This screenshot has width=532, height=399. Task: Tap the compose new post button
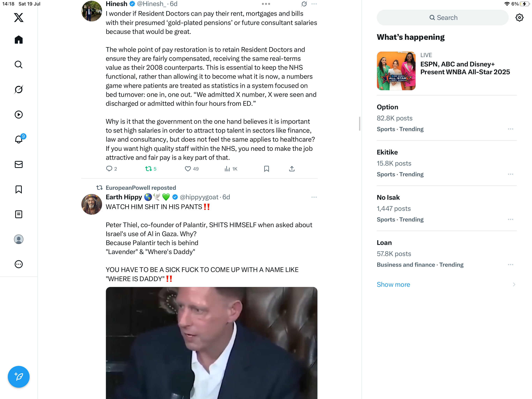point(18,377)
